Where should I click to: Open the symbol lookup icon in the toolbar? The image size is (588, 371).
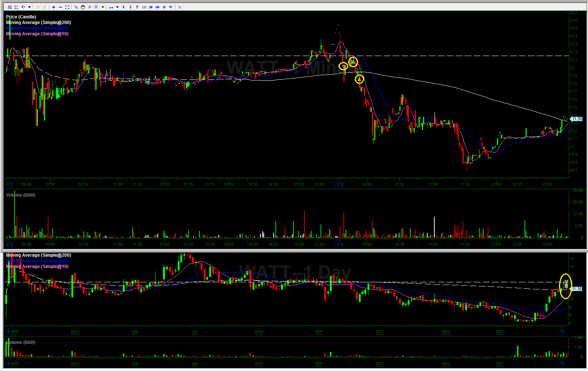(10, 7)
